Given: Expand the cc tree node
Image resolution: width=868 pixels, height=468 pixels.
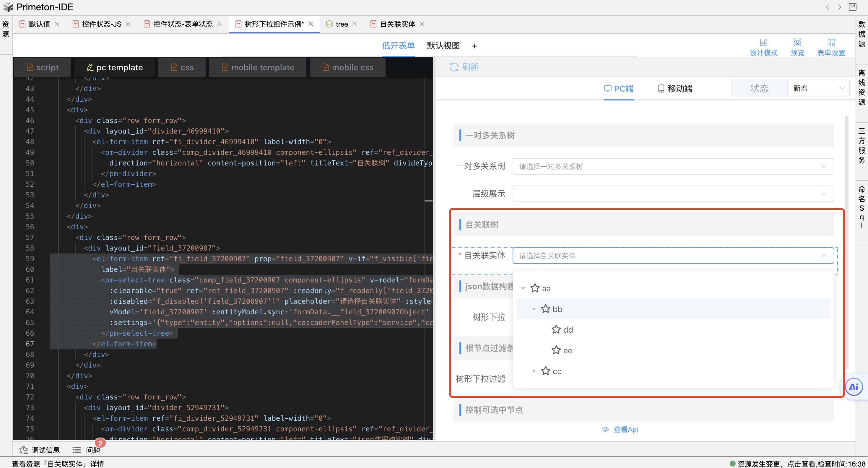Looking at the screenshot, I should [x=534, y=371].
